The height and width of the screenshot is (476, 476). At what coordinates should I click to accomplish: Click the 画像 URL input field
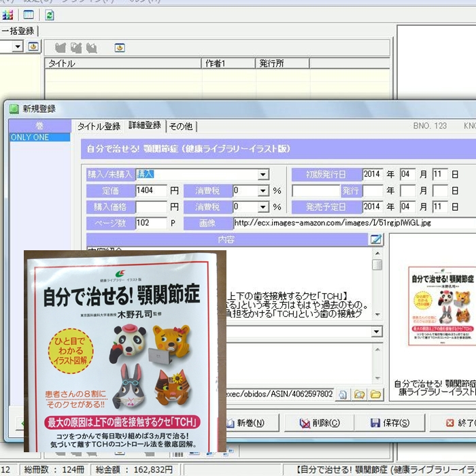tap(354, 223)
